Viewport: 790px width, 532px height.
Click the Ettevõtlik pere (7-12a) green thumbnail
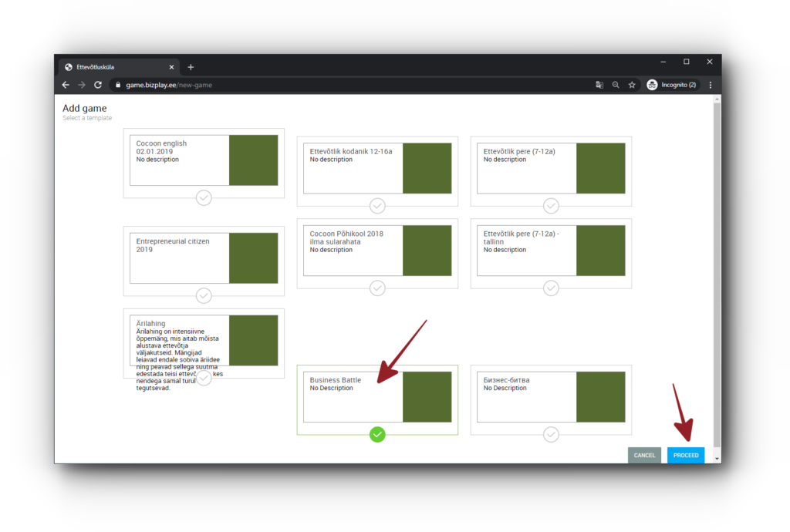point(600,168)
